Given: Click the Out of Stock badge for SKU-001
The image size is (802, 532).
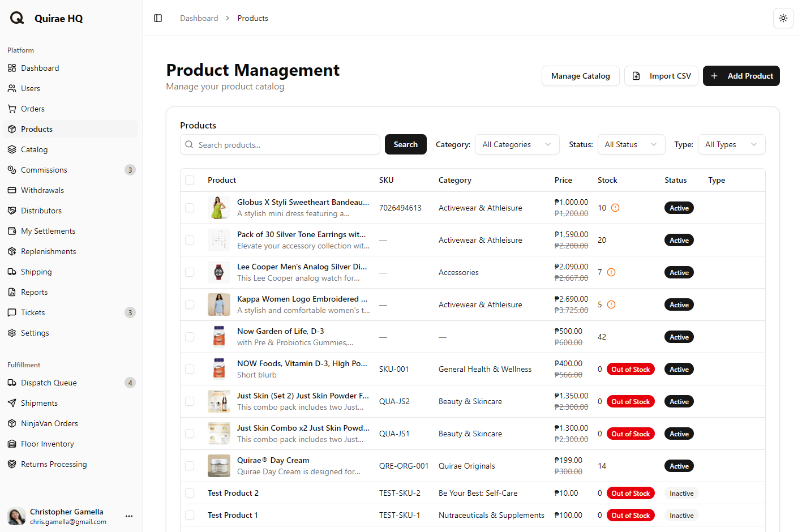Looking at the screenshot, I should click(x=631, y=369).
